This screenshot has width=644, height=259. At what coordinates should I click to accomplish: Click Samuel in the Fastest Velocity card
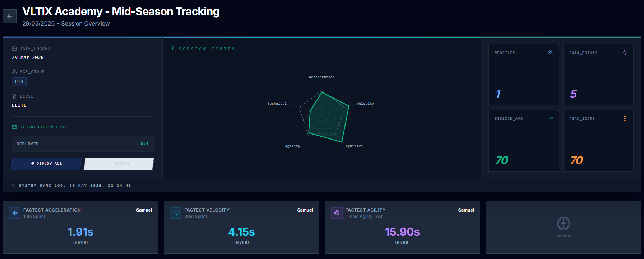305,210
